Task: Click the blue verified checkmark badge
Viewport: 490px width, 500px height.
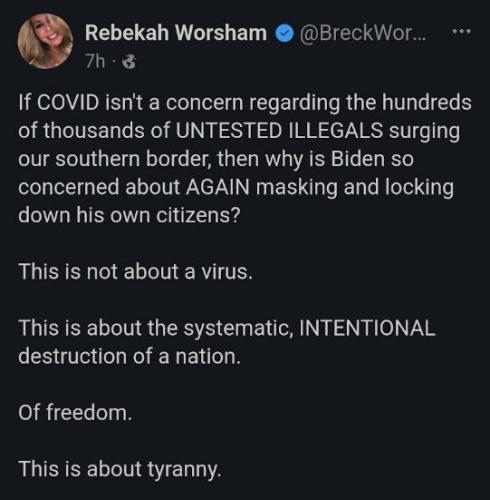Action: (x=284, y=33)
